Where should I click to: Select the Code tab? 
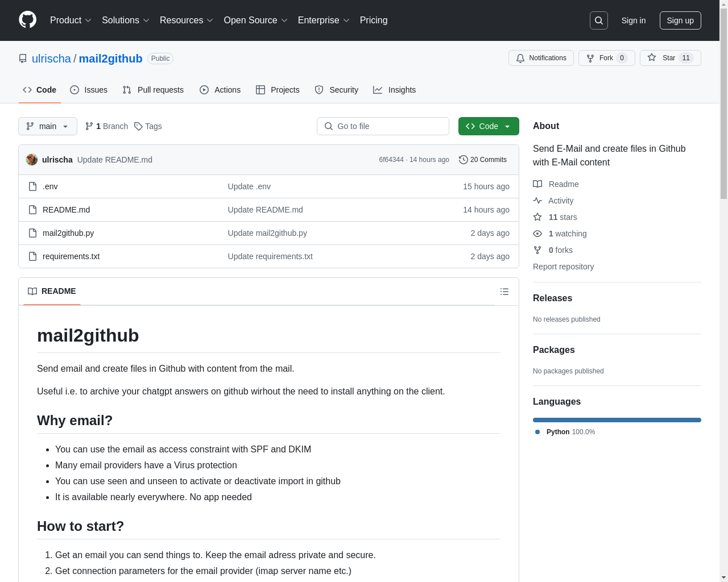click(40, 90)
